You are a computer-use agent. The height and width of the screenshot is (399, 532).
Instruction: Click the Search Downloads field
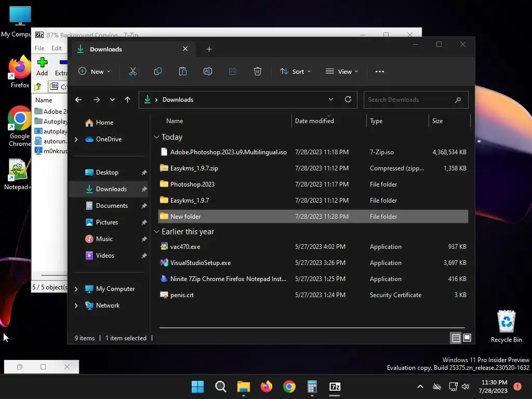click(416, 100)
